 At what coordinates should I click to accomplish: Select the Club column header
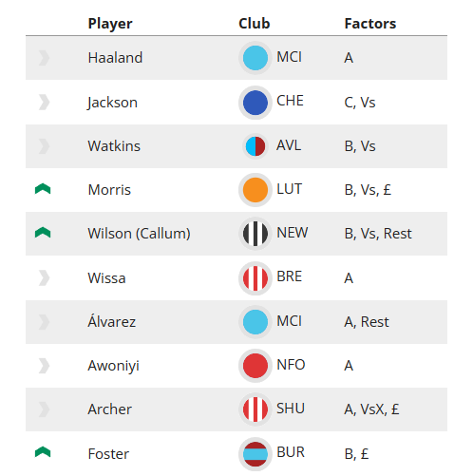point(255,24)
